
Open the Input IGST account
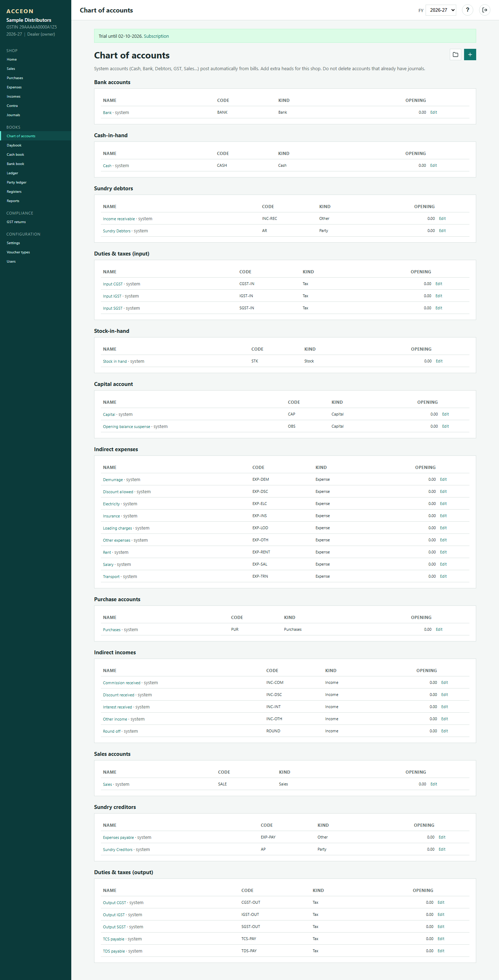pos(112,296)
